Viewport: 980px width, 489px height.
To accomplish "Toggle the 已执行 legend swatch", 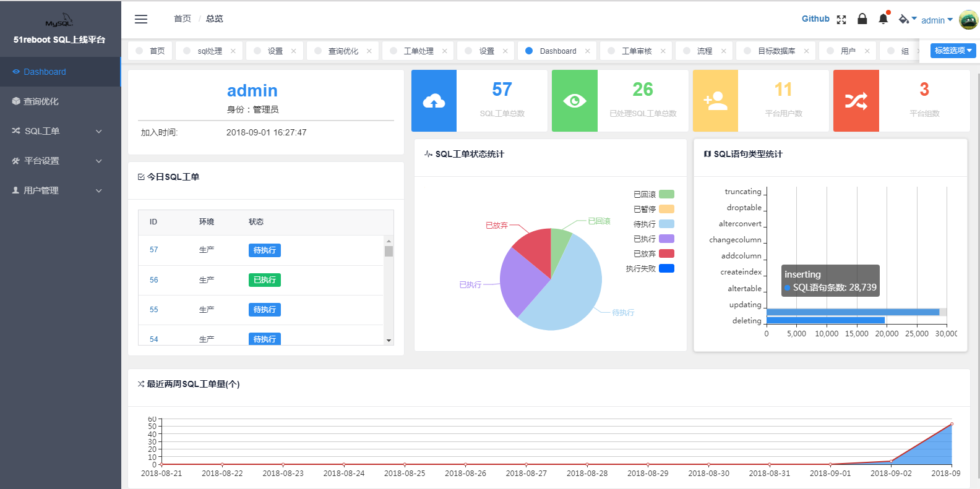I will 666,239.
